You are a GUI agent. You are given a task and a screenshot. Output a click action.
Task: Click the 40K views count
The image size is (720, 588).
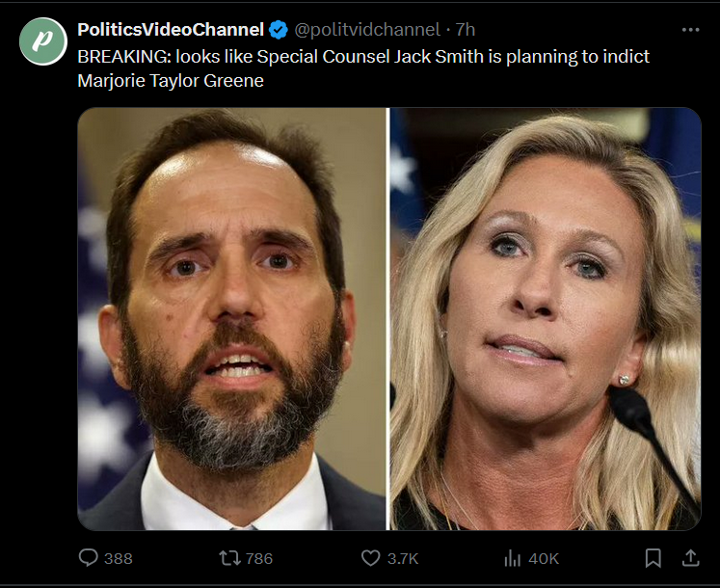(543, 558)
